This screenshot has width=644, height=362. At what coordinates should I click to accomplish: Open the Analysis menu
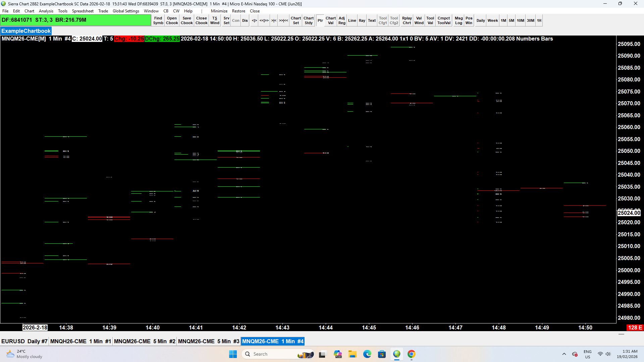[46, 11]
